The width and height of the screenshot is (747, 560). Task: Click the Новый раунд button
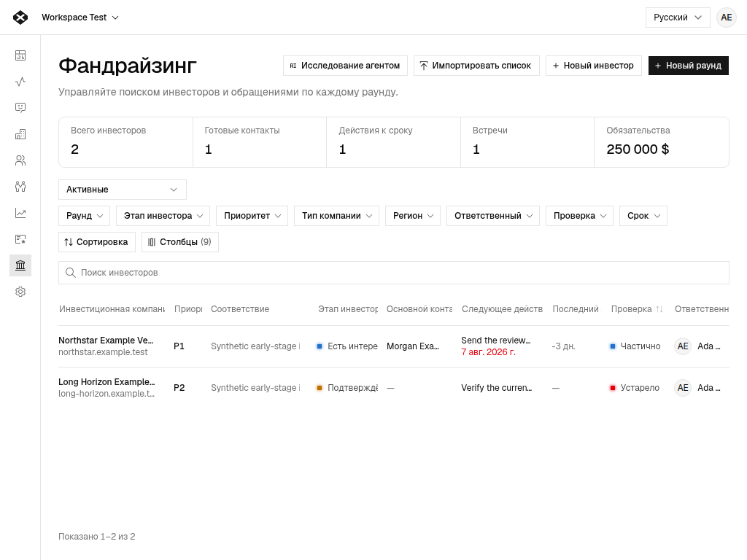click(689, 66)
